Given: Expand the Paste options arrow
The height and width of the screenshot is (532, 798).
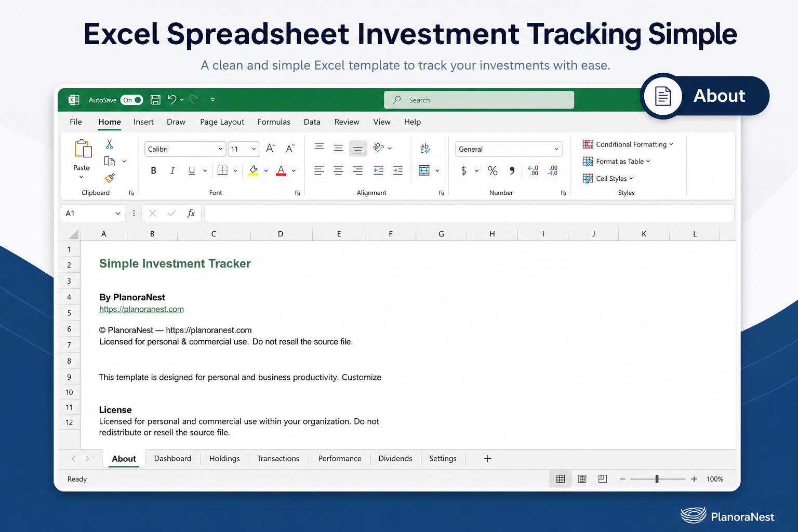Looking at the screenshot, I should click(82, 178).
